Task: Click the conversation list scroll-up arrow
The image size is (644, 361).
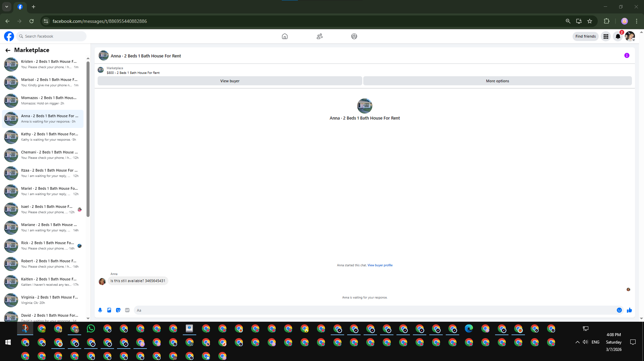Action: (88, 58)
